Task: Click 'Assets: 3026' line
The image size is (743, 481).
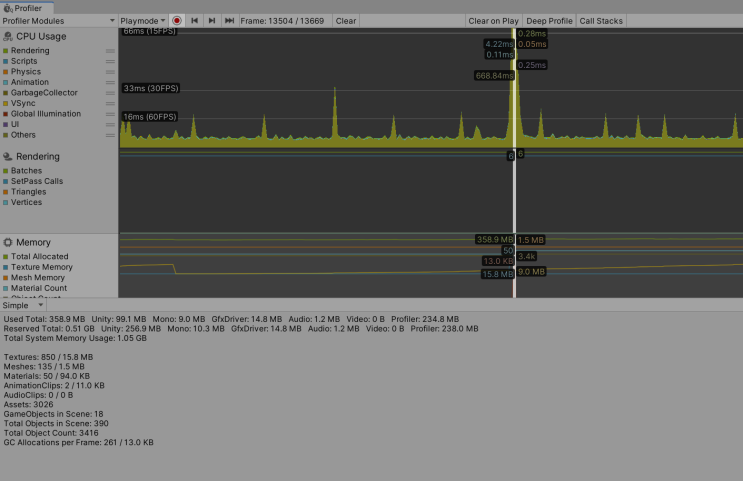Action: click(x=28, y=405)
